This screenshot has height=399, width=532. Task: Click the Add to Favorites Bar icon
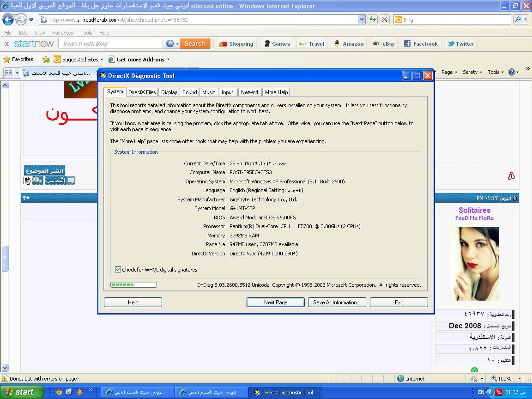[x=46, y=60]
